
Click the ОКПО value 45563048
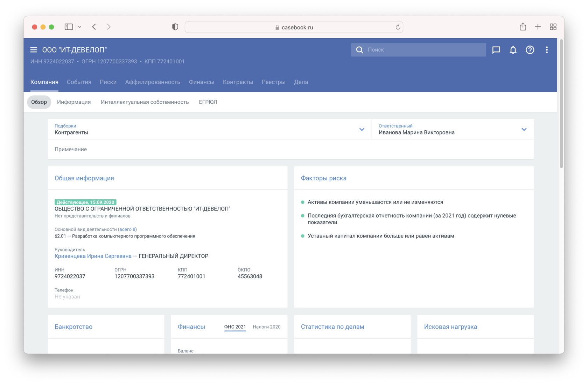(250, 276)
